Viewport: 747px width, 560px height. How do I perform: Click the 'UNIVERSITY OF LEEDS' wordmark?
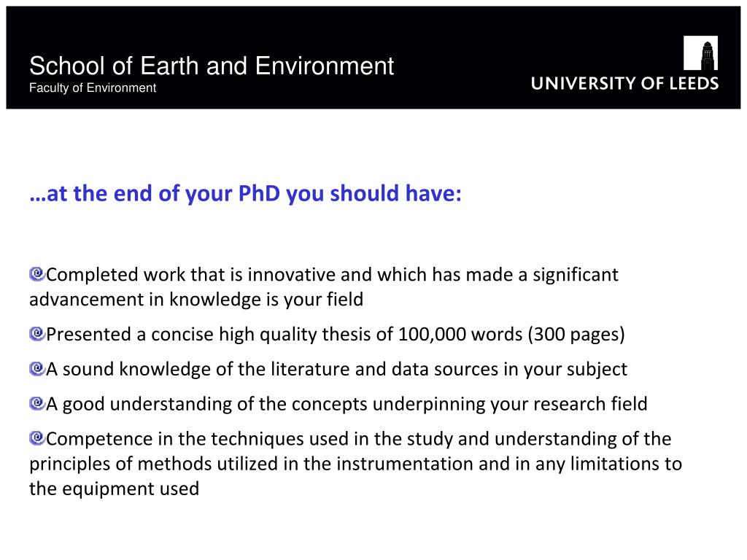pyautogui.click(x=624, y=83)
